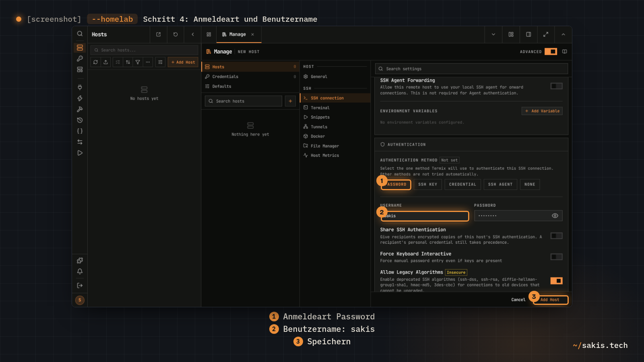The width and height of the screenshot is (644, 362).
Task: Disable Allow Legacy Algorithms toggle
Action: tap(556, 281)
